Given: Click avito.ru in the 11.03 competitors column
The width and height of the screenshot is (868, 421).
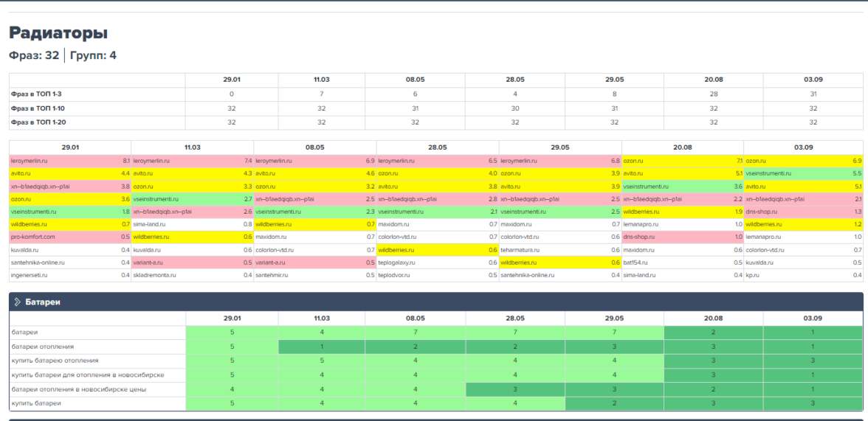Looking at the screenshot, I should 193,173.
